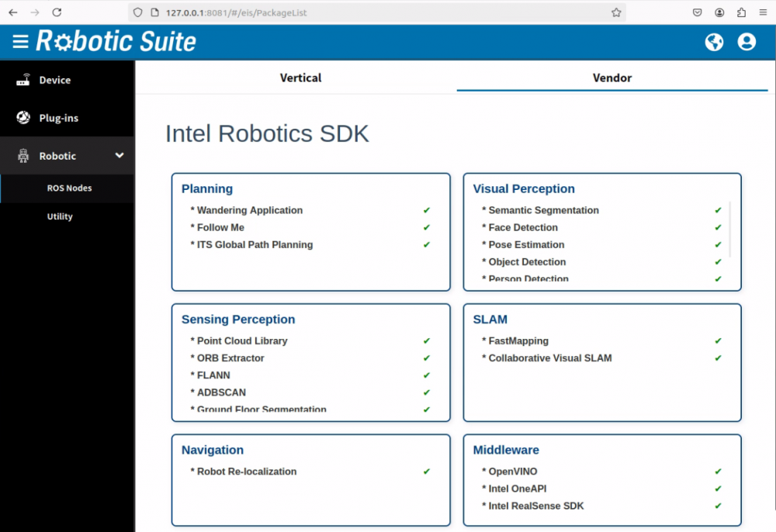The width and height of the screenshot is (776, 532).
Task: Click the robot icon next to Robotic
Action: point(22,155)
